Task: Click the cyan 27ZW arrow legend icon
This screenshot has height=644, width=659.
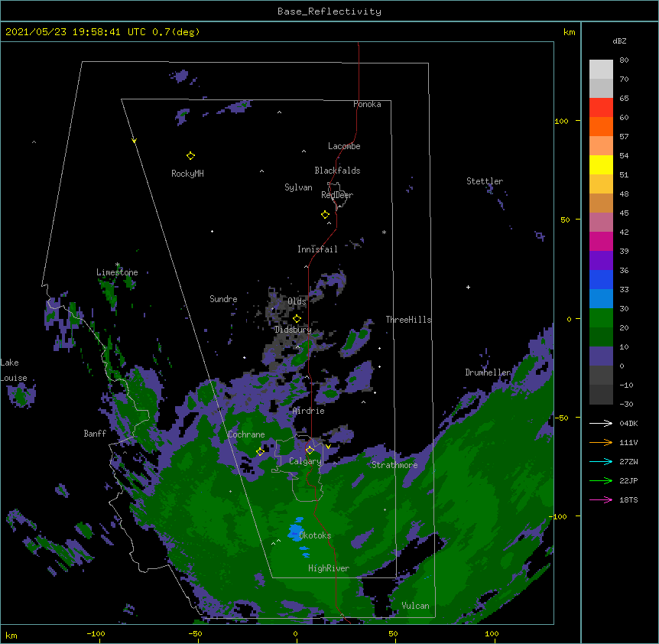Action: [601, 461]
